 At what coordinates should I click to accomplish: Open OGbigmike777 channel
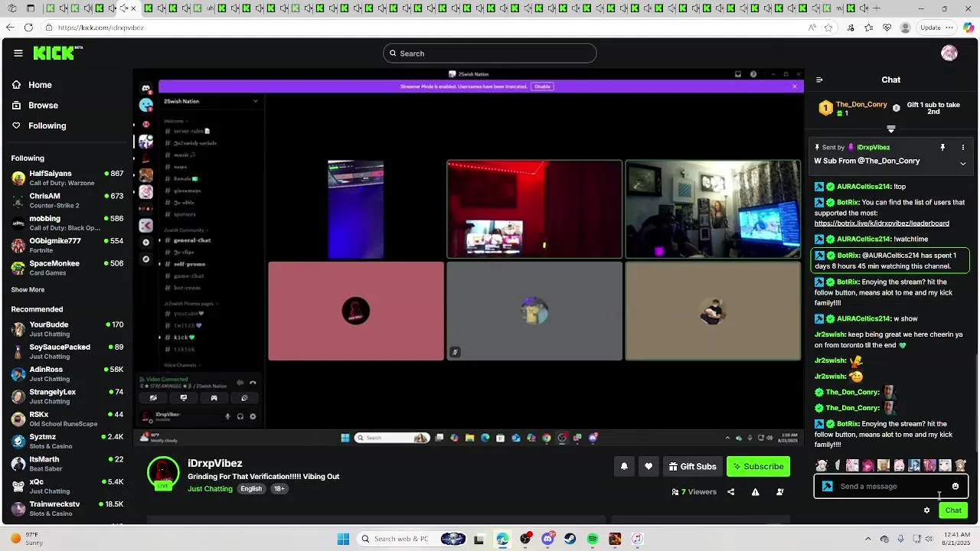67,245
